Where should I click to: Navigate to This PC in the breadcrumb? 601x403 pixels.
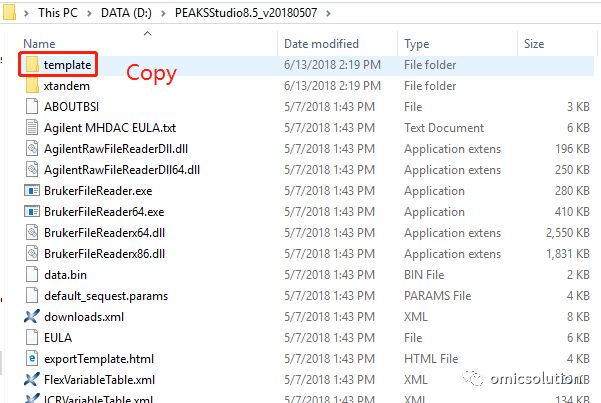58,13
